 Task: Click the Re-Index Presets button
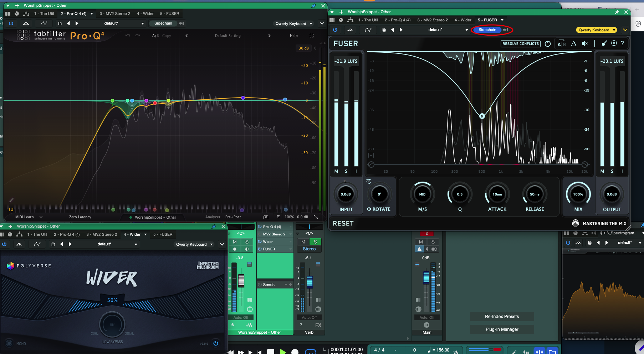(502, 317)
